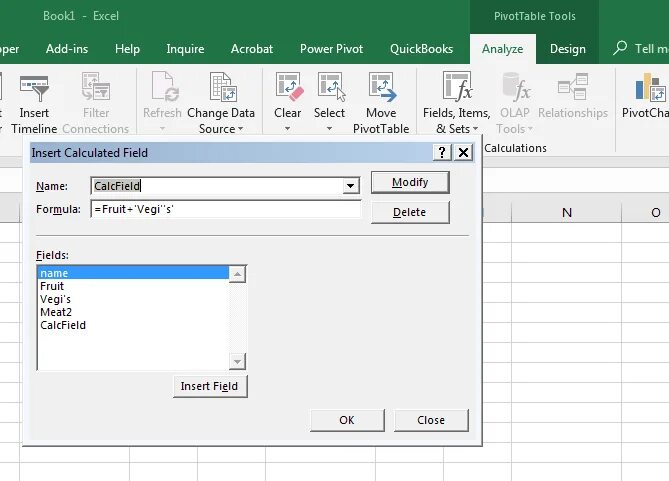The width and height of the screenshot is (669, 481).
Task: Click the Modify button
Action: (410, 183)
